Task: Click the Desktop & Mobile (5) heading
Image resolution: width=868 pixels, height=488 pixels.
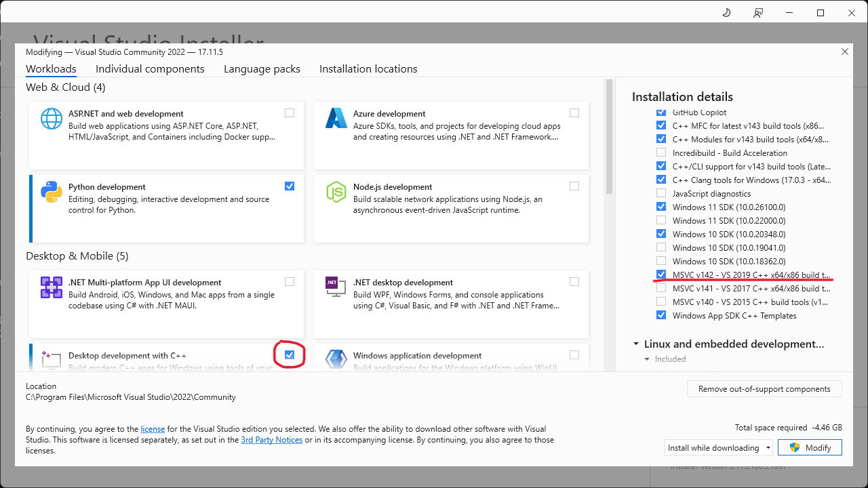Action: pyautogui.click(x=77, y=256)
